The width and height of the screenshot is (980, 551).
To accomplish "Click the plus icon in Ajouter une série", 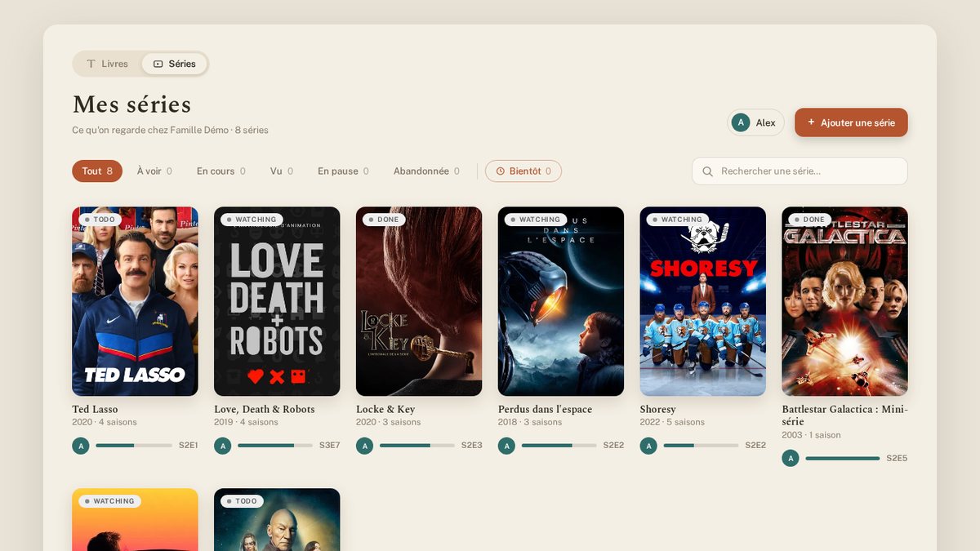I will point(811,122).
